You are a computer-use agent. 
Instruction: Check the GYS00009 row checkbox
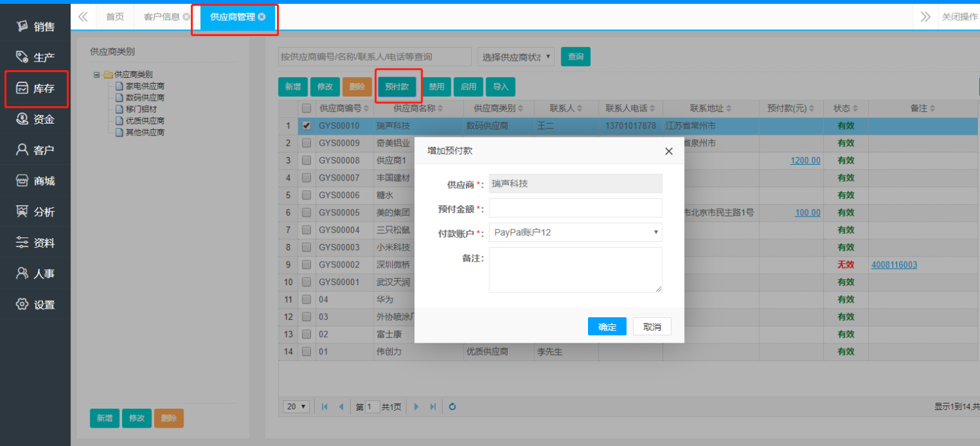pyautogui.click(x=306, y=143)
